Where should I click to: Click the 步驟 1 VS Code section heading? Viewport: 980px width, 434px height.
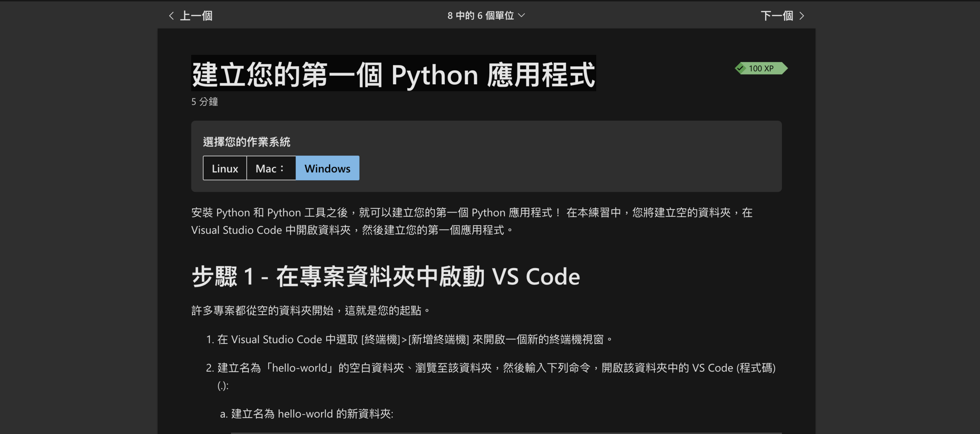pyautogui.click(x=385, y=277)
